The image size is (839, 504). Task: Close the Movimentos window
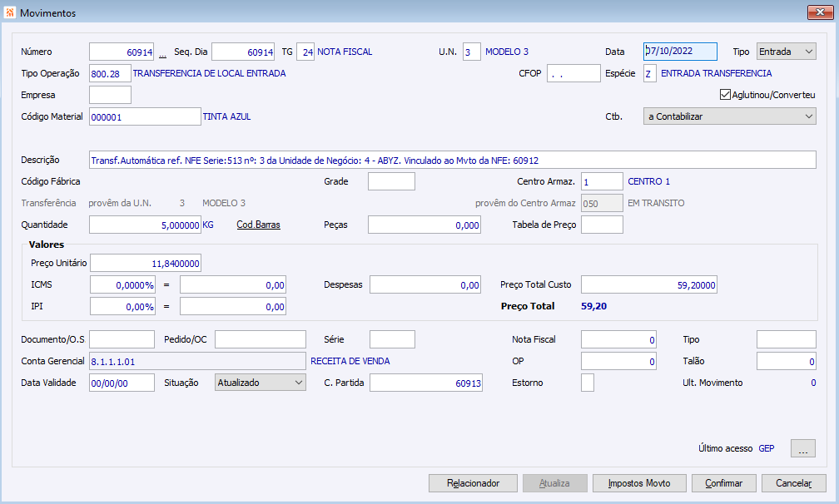coord(820,12)
